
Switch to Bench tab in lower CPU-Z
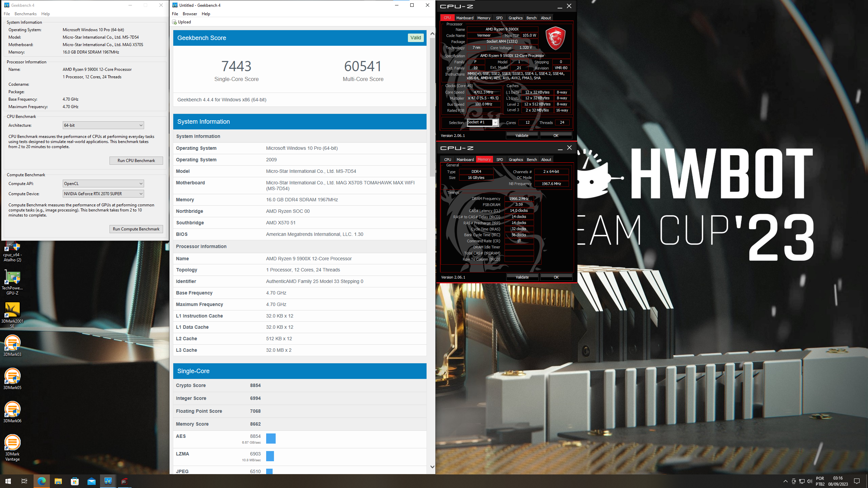pyautogui.click(x=532, y=160)
